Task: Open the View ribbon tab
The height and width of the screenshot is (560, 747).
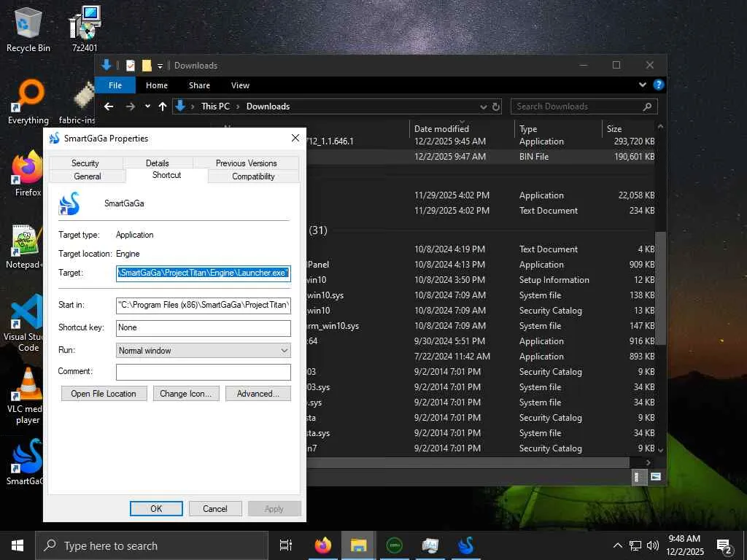Action: point(240,85)
